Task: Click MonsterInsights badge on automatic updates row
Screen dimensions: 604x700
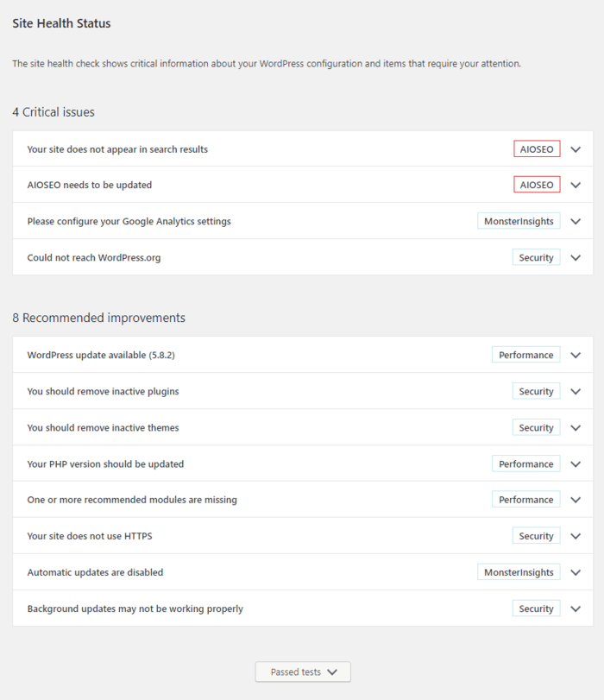Action: click(x=519, y=572)
